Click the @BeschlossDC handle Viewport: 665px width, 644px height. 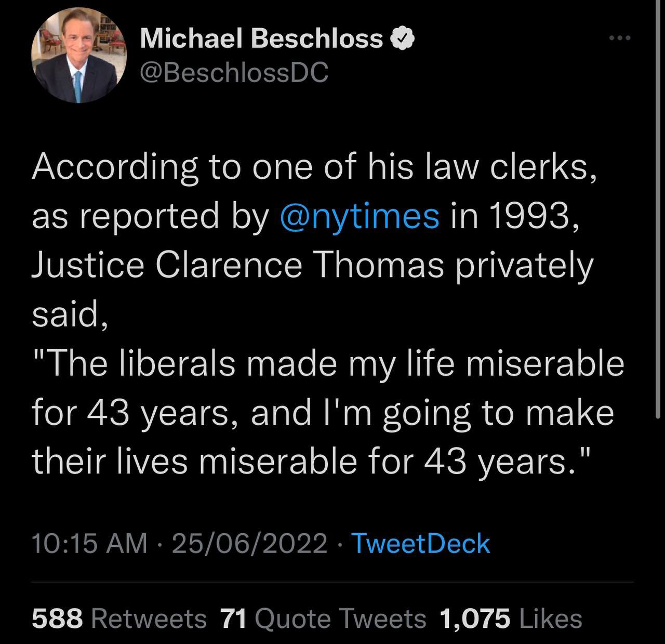[x=234, y=73]
